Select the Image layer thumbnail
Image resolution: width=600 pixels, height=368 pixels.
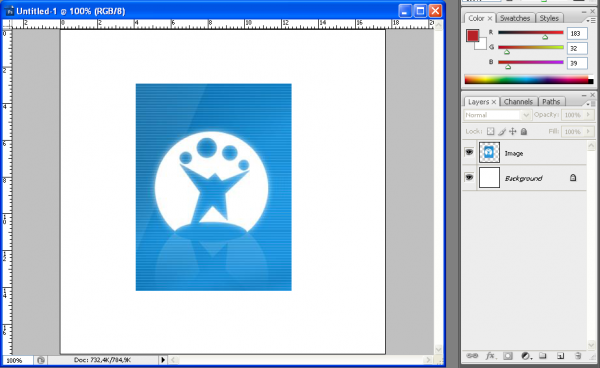pos(489,153)
